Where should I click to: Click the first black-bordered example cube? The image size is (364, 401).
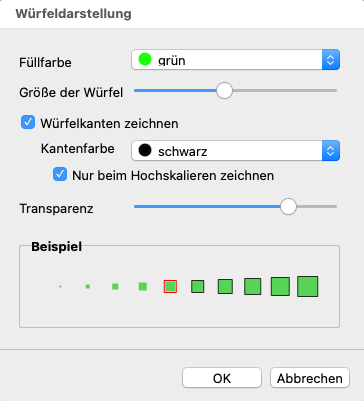198,286
